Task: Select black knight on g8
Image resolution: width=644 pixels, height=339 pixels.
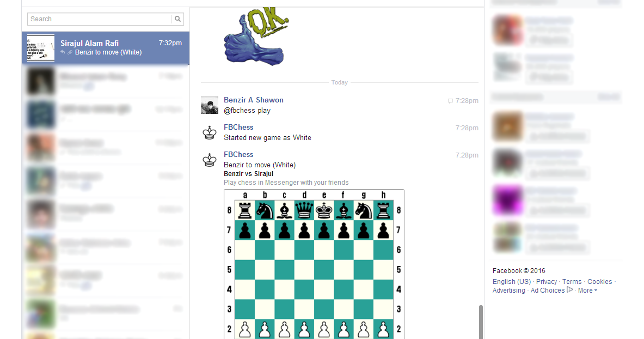Action: pos(363,210)
